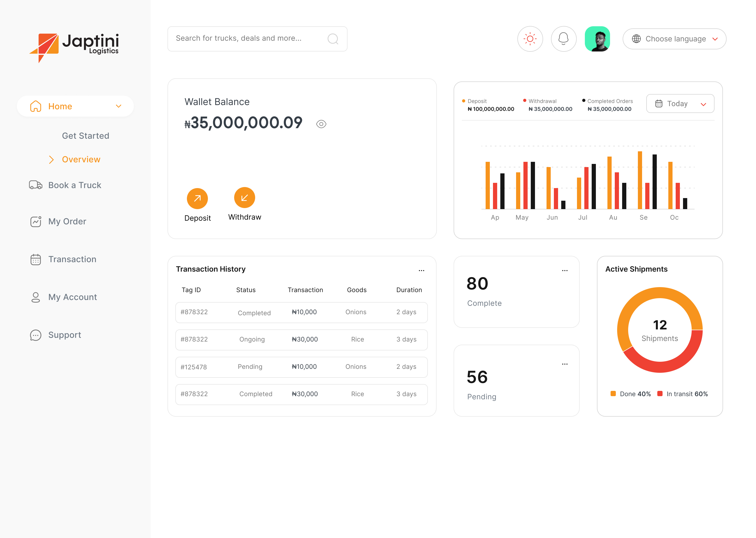Click the Deposit ₦100,000,000.00 value
756x538 pixels.
coord(491,109)
